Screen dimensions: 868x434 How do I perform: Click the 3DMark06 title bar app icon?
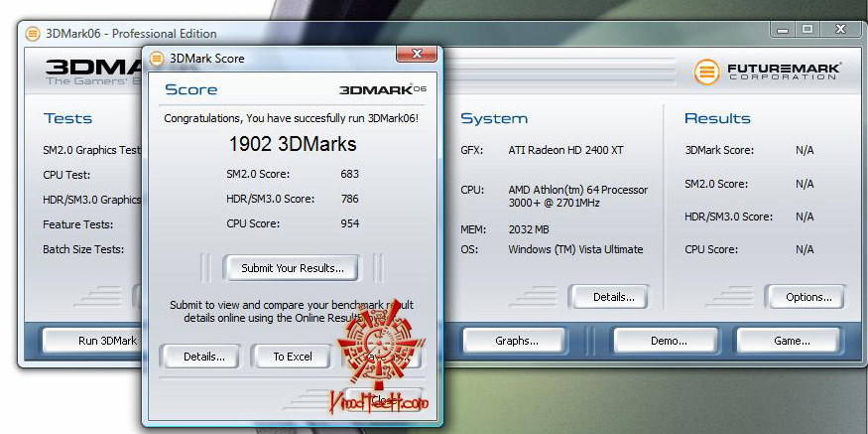[33, 34]
